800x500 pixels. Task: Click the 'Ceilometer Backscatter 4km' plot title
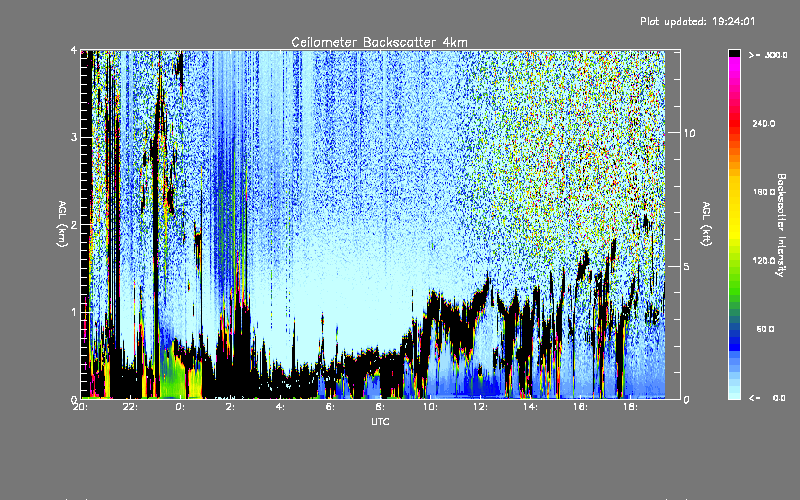point(379,42)
